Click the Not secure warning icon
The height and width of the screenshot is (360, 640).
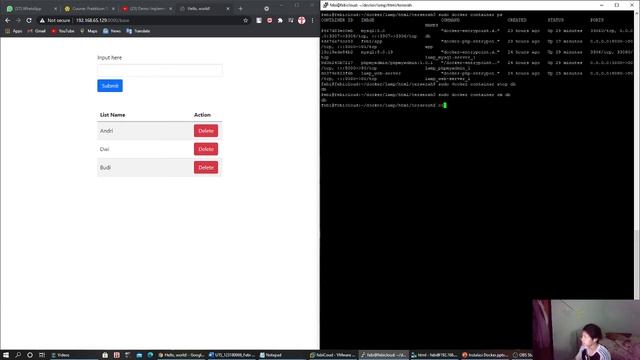42,20
